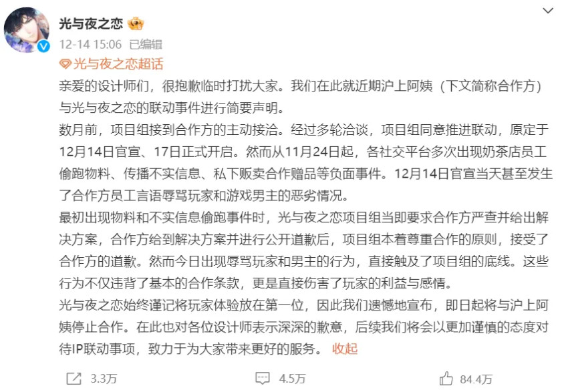Click the crown VIP badge beside the username

pyautogui.click(x=135, y=25)
